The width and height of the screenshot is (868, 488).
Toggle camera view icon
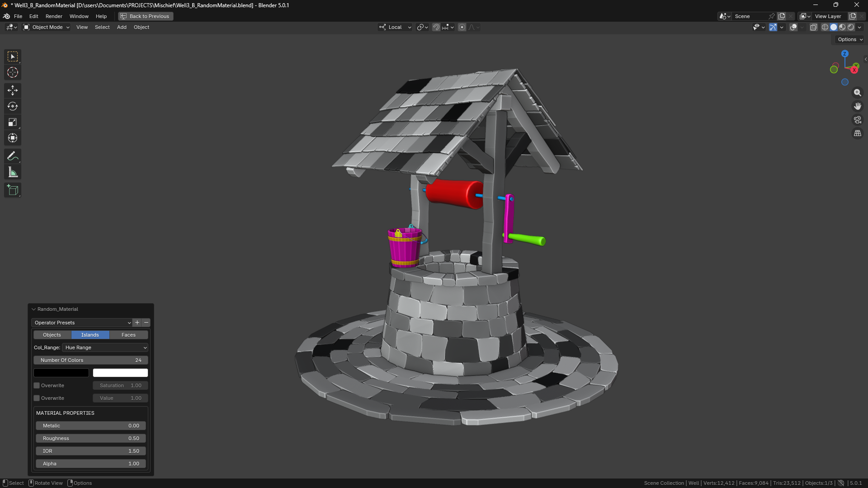click(858, 120)
